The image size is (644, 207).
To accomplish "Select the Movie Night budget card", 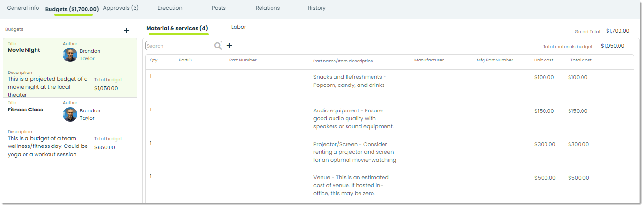I will click(70, 68).
